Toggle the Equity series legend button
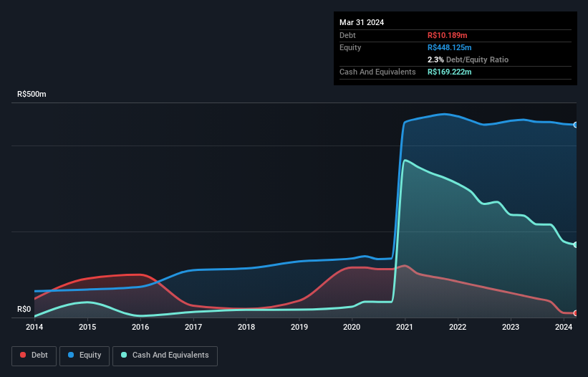 point(85,355)
